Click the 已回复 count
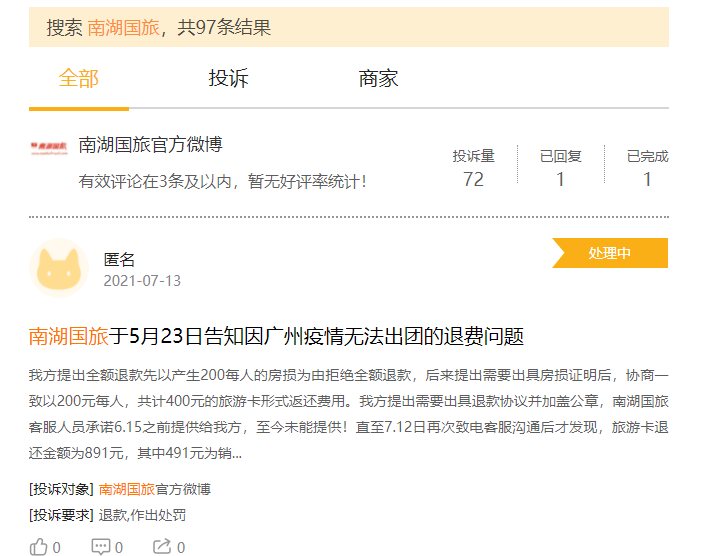This screenshot has height=556, width=708. click(x=560, y=168)
